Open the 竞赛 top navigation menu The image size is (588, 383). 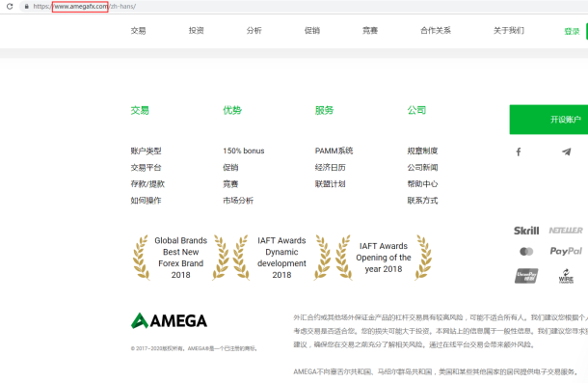click(x=370, y=31)
